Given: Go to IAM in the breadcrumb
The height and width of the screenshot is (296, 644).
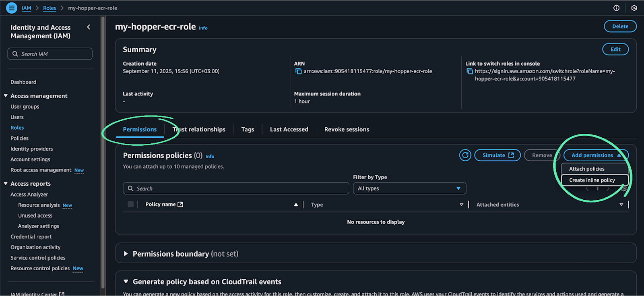Looking at the screenshot, I should (x=26, y=8).
